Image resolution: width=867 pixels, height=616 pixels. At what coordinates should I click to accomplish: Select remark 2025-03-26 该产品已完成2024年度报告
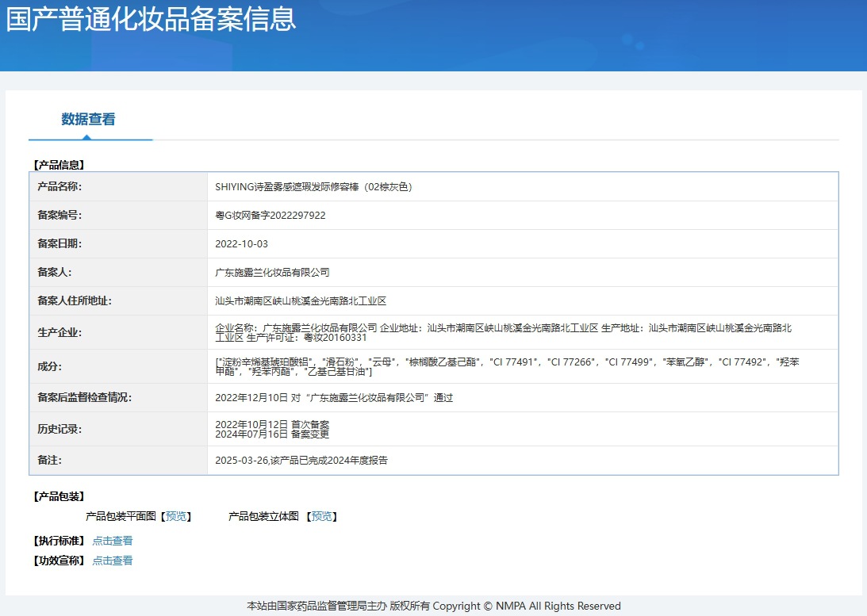pyautogui.click(x=301, y=460)
